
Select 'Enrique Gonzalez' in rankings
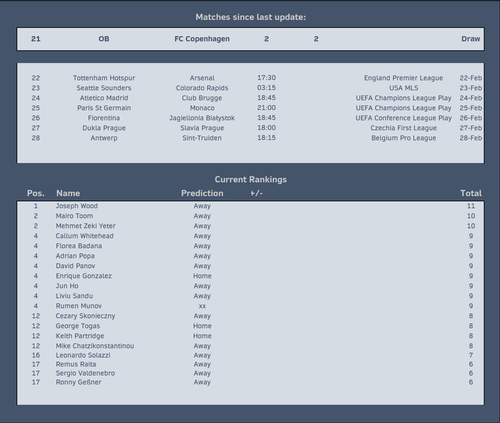pos(83,276)
